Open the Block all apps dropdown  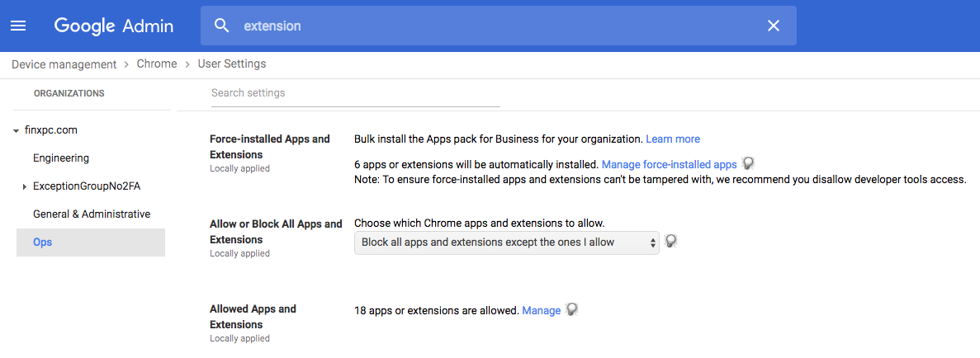click(x=507, y=242)
